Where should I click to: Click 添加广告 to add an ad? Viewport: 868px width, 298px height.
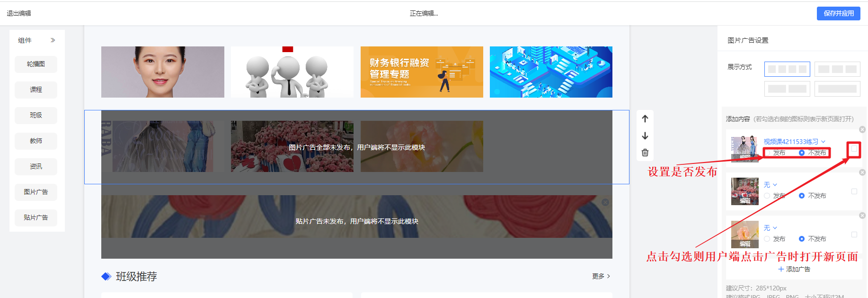tap(794, 269)
